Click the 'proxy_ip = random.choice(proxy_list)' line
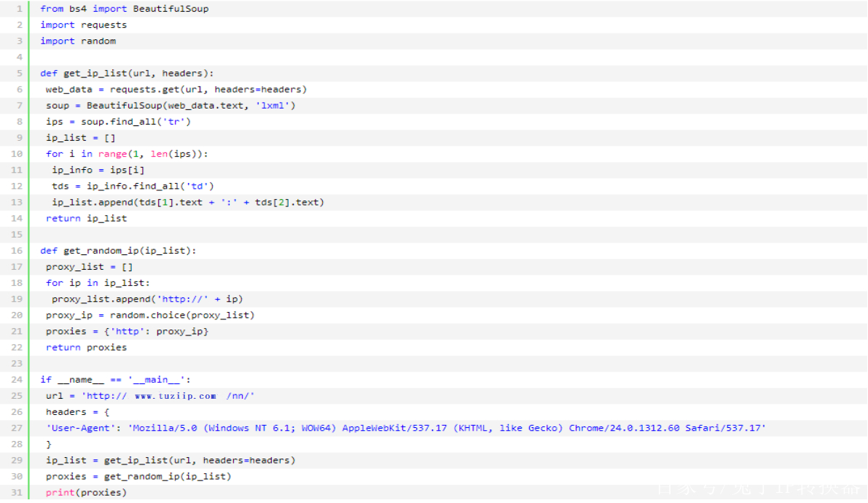Screen dimensions: 868x503 click(150, 315)
